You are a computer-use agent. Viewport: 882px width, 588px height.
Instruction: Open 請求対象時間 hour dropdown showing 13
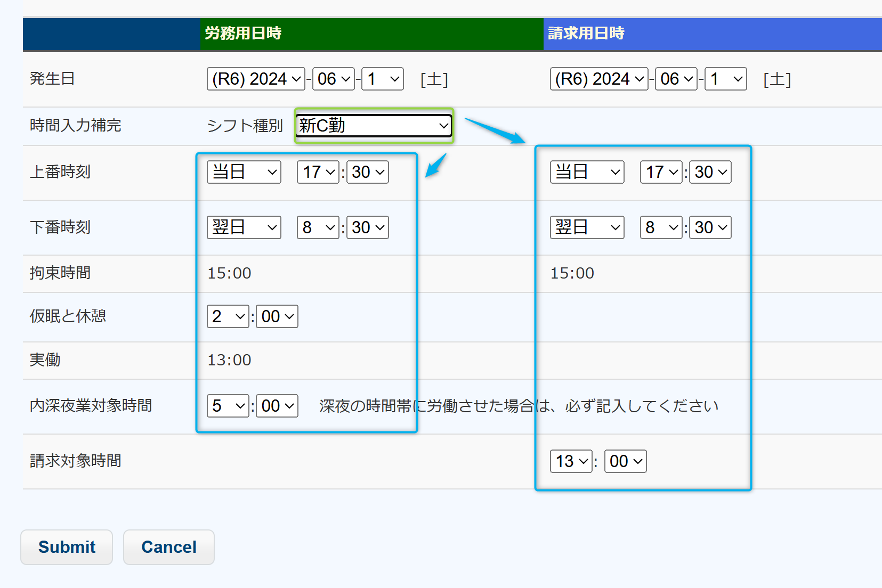[571, 461]
